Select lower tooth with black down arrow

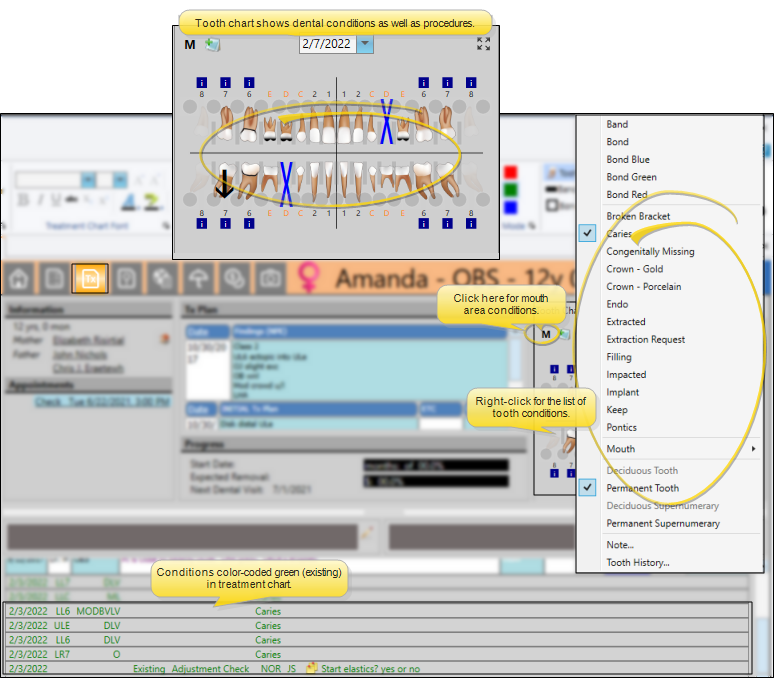point(225,181)
